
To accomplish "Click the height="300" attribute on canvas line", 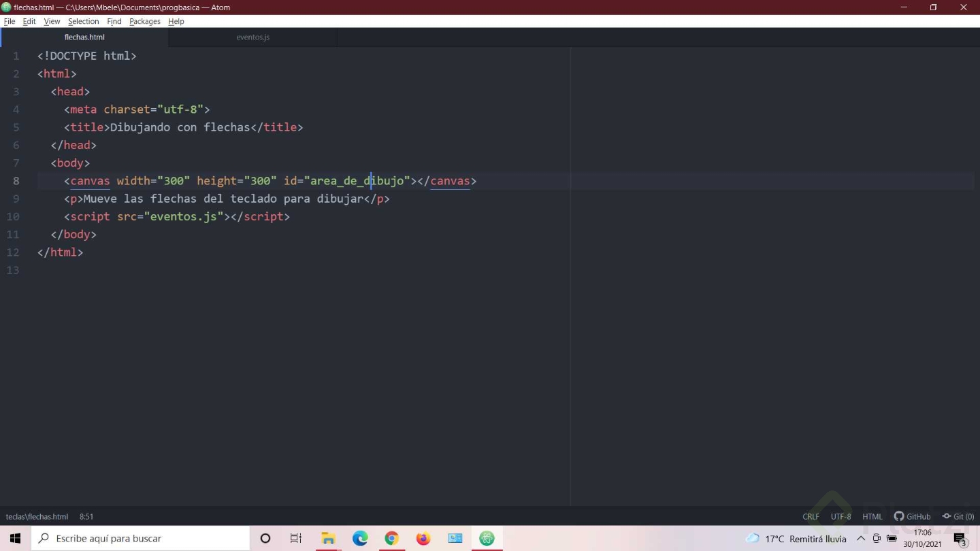I will pyautogui.click(x=237, y=181).
